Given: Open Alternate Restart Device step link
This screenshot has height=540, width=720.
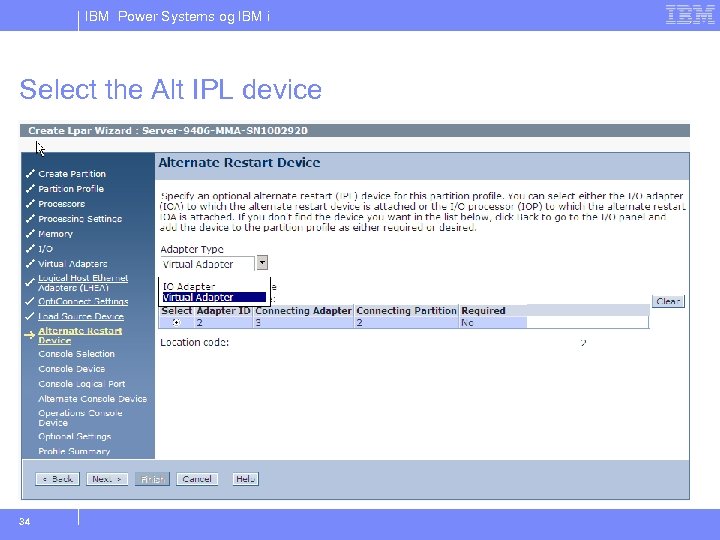Looking at the screenshot, I should [x=80, y=336].
